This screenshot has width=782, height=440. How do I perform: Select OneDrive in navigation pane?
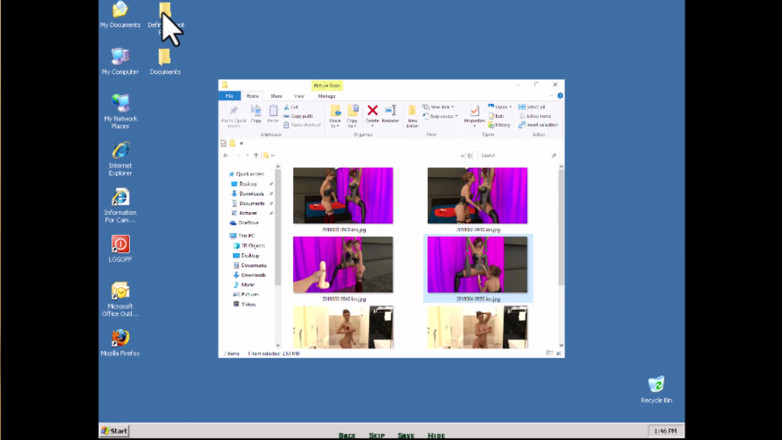click(x=244, y=223)
